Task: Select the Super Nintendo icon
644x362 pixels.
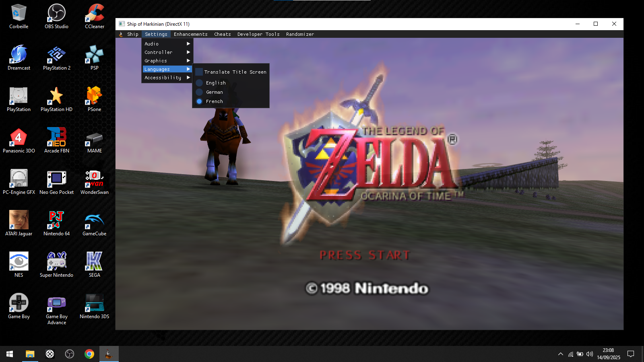Action: [56, 265]
